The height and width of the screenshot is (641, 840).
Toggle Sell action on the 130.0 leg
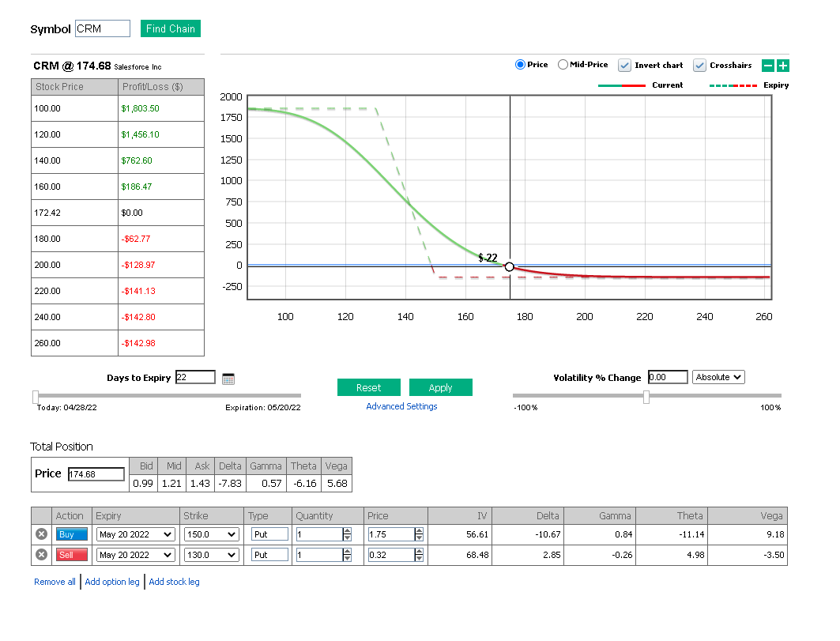(72, 555)
